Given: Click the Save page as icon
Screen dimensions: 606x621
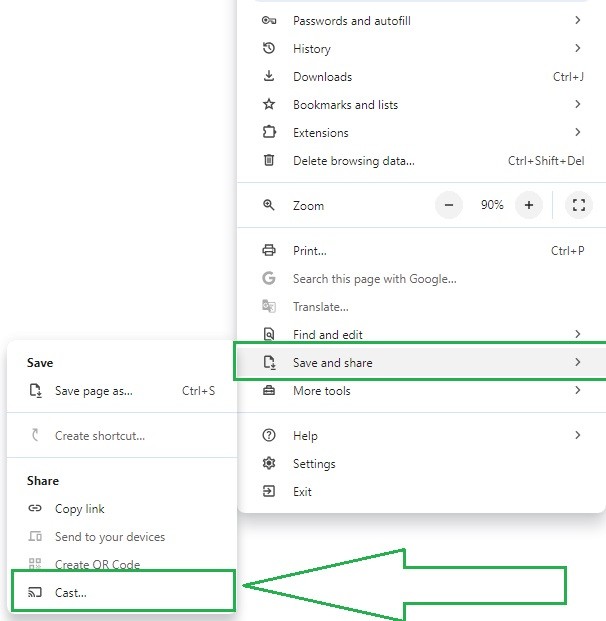Looking at the screenshot, I should pyautogui.click(x=36, y=391).
